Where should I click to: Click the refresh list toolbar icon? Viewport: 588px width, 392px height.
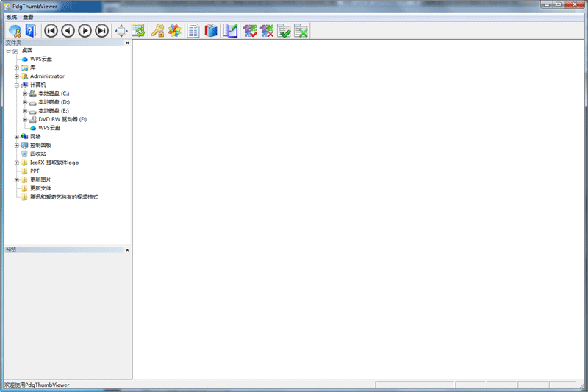click(x=138, y=31)
